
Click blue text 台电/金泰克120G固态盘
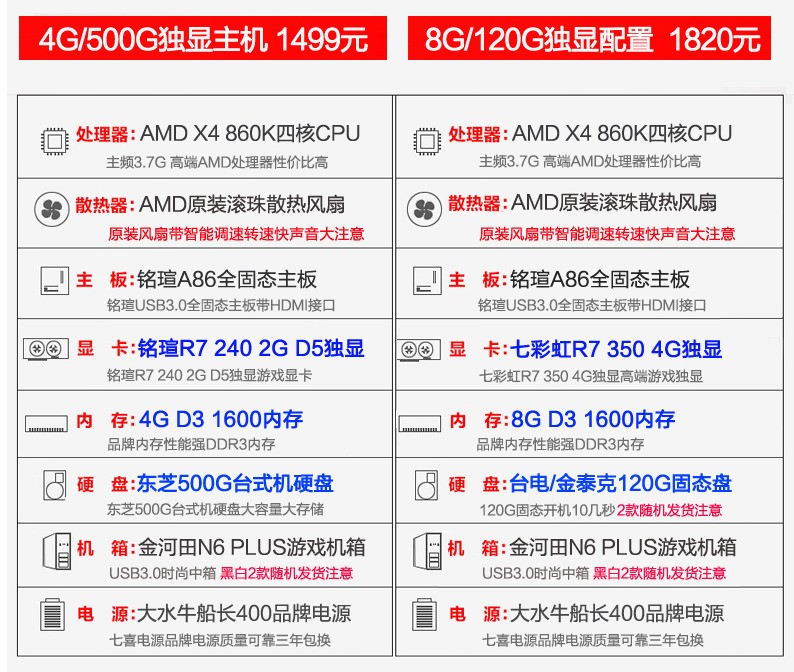point(620,484)
